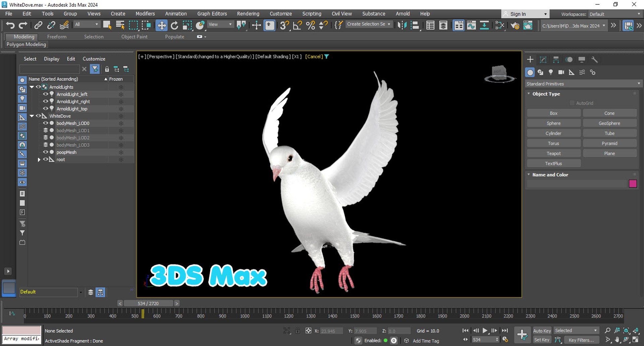Open Render Setup teapot icon
The width and height of the screenshot is (644, 346).
click(x=515, y=25)
